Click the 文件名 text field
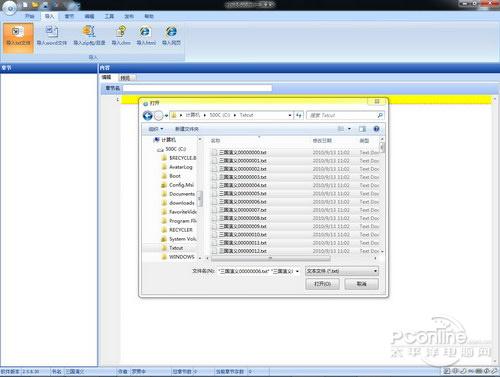The image size is (500, 377). coord(256,271)
